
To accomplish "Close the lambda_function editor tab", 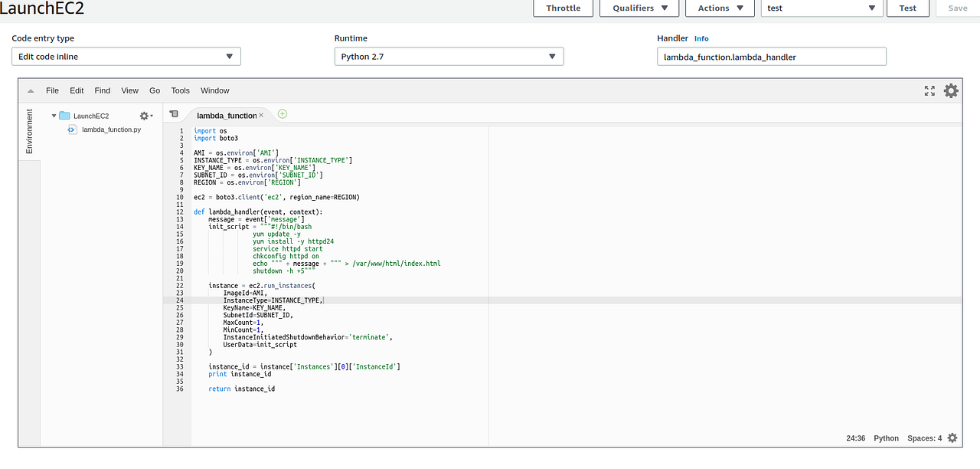I will [261, 114].
